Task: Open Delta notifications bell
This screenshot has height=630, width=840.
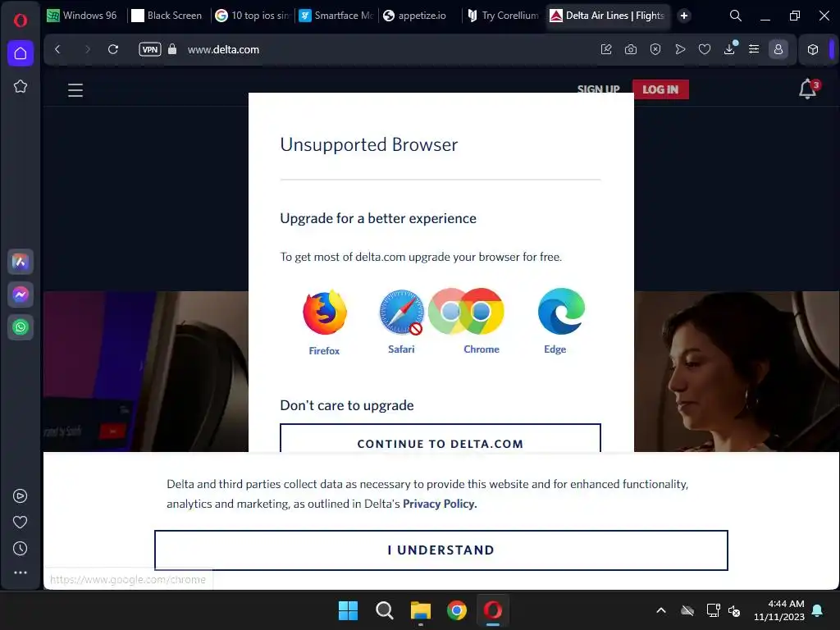Action: 808,89
